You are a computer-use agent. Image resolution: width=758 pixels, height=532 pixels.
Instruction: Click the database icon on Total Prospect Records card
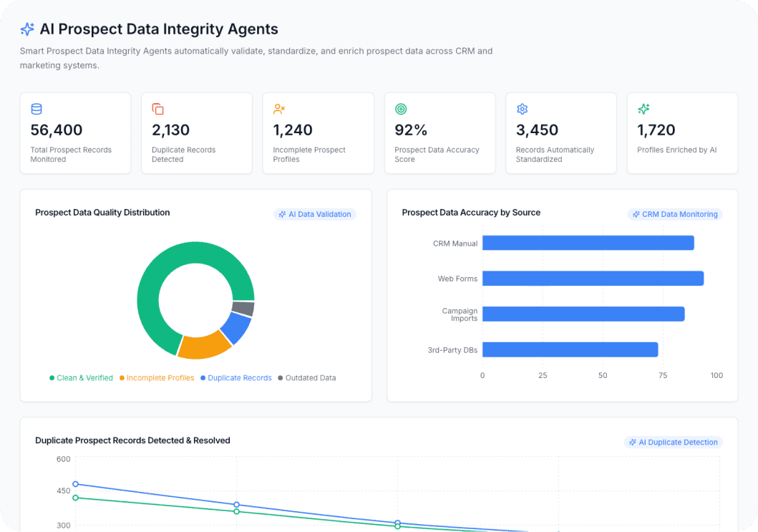[36, 109]
